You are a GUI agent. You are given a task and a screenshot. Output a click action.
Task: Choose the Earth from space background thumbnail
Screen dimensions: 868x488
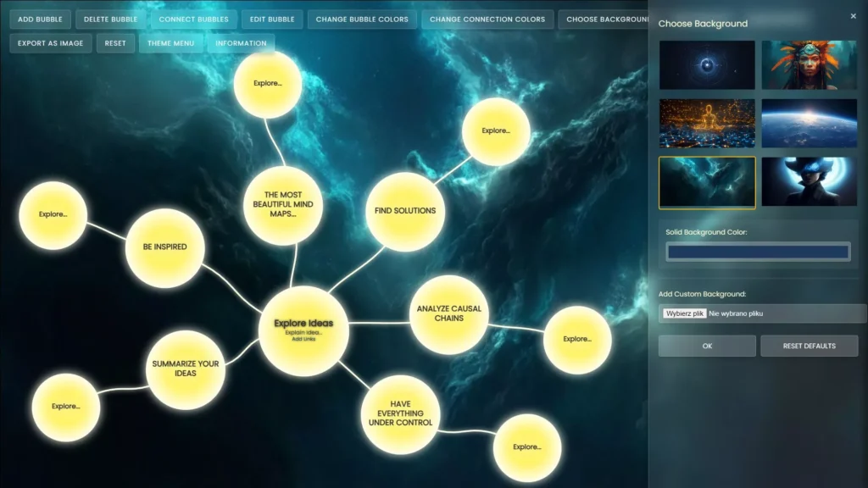809,124
